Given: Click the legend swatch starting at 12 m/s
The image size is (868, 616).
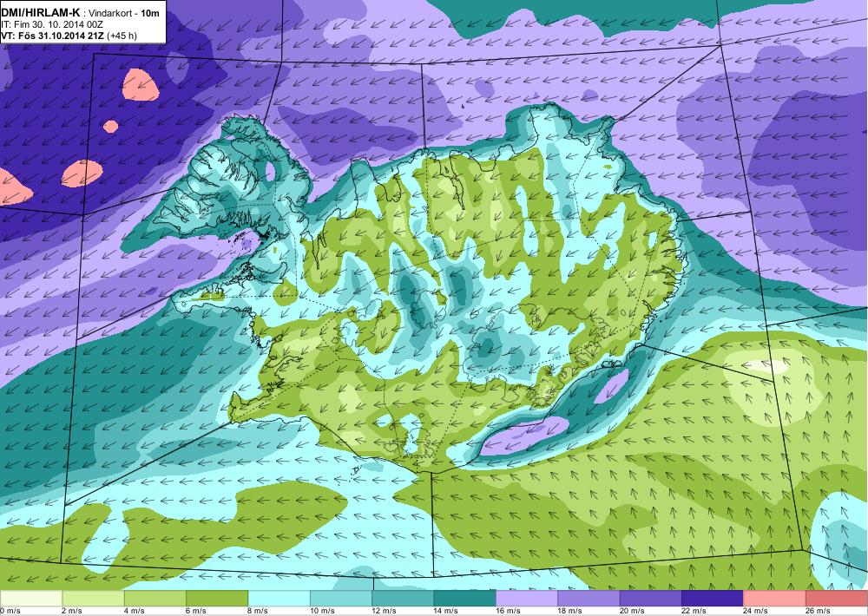Looking at the screenshot, I should pyautogui.click(x=403, y=599).
